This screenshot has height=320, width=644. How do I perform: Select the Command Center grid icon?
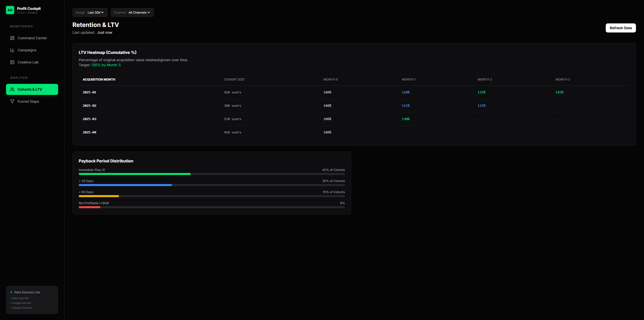tap(12, 38)
